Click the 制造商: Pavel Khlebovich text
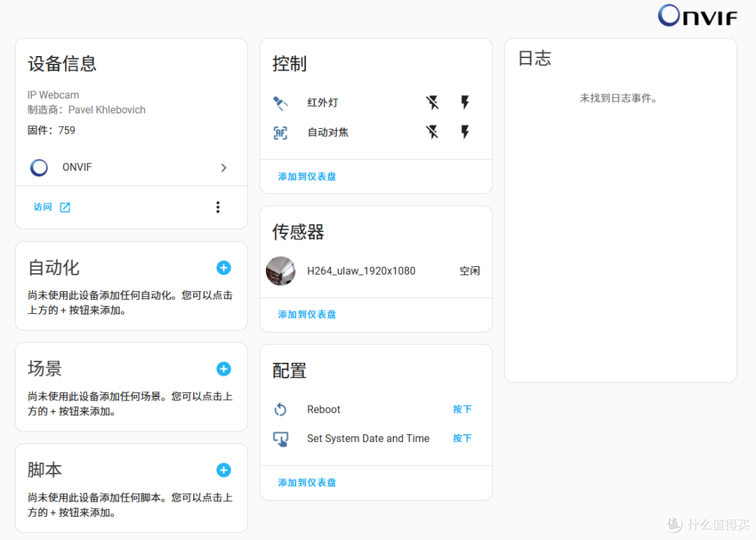The width and height of the screenshot is (756, 540). pos(86,110)
